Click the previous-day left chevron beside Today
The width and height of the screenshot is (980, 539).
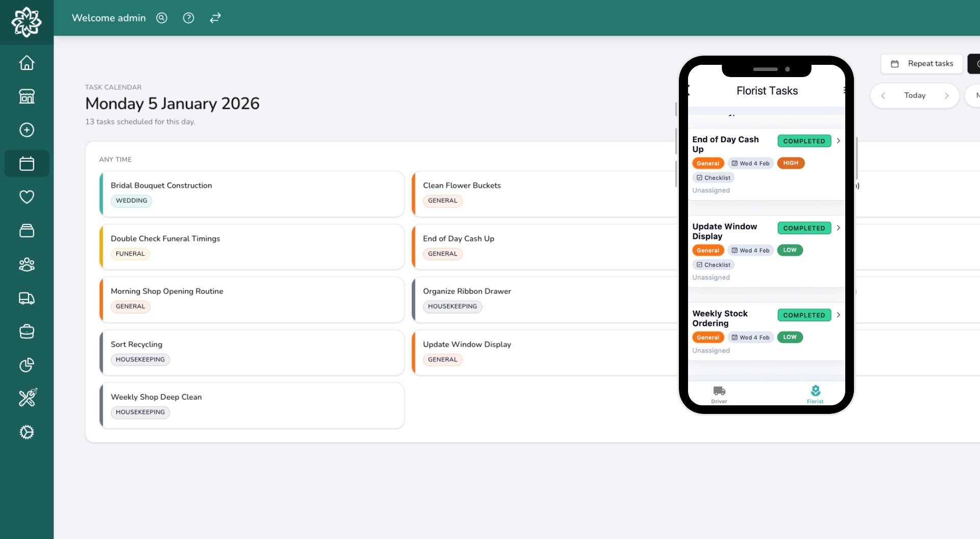point(884,95)
